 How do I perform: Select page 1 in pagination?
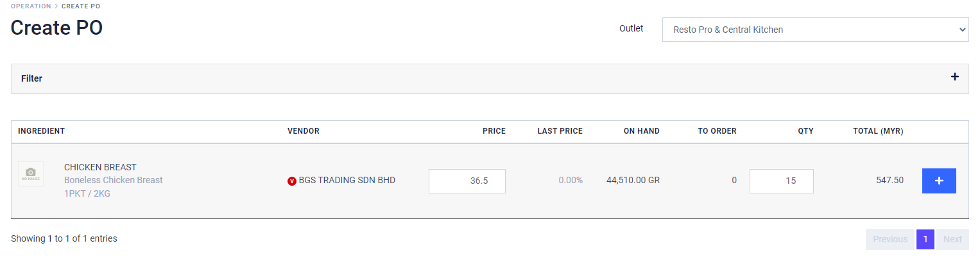point(925,239)
